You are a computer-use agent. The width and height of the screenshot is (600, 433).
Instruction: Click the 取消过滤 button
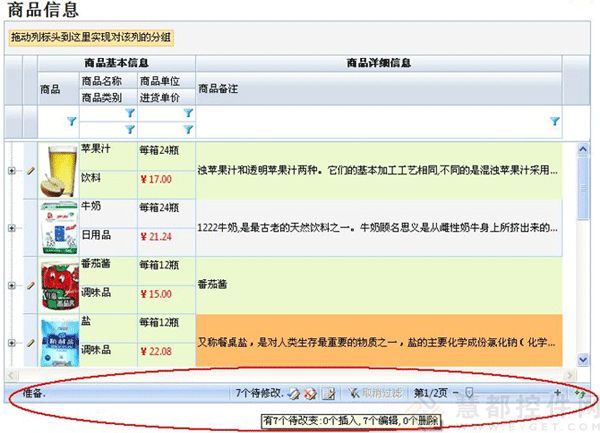(378, 393)
